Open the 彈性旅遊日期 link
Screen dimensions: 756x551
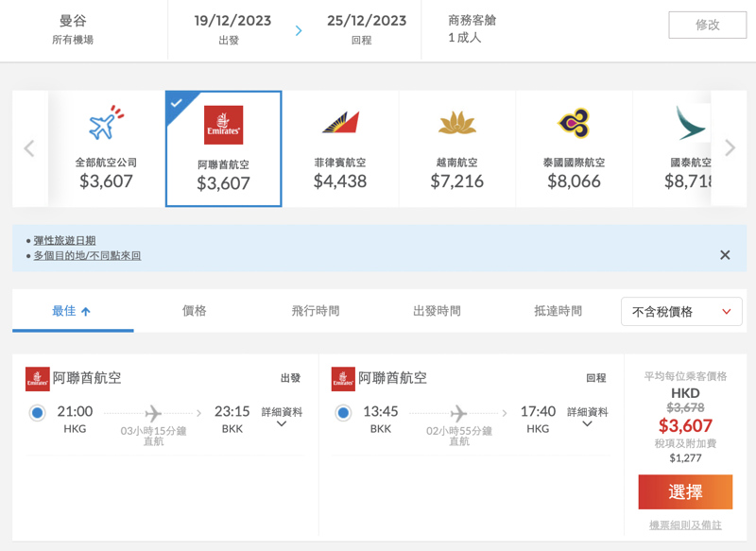pyautogui.click(x=64, y=240)
